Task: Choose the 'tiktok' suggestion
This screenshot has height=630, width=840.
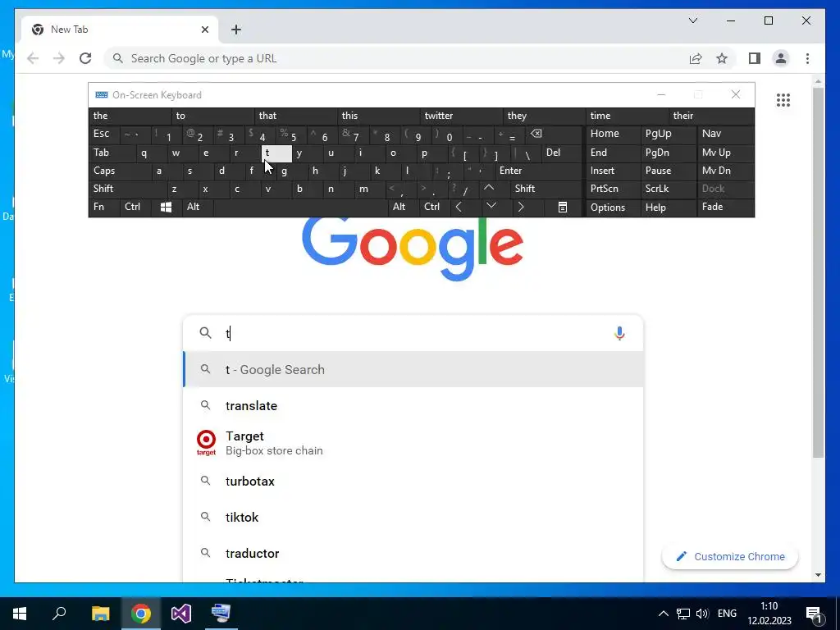Action: point(413,517)
